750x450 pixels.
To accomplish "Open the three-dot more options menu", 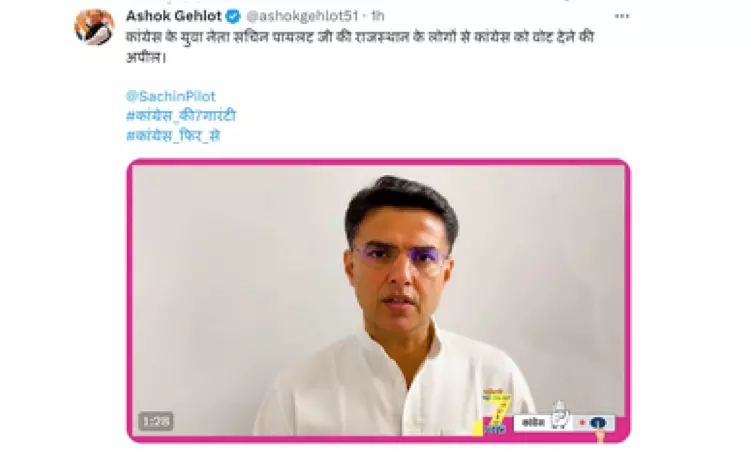I will 621,17.
